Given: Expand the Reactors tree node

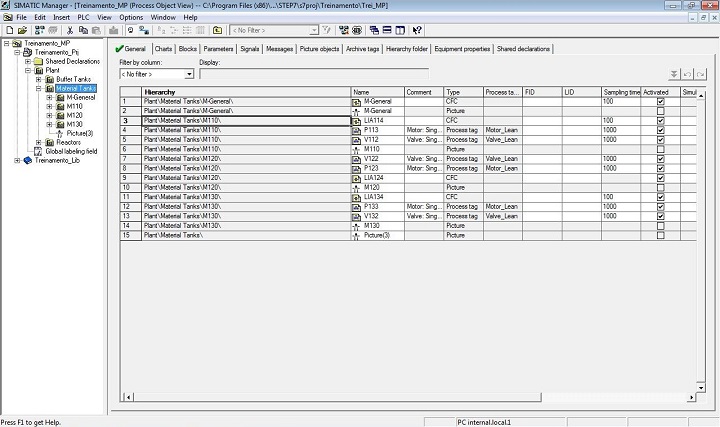Looking at the screenshot, I should click(39, 143).
